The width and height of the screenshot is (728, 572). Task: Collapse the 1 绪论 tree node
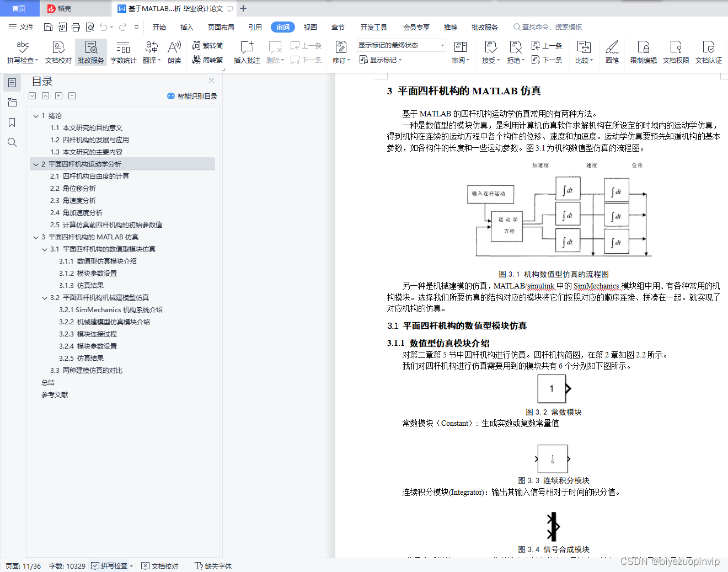click(x=36, y=116)
